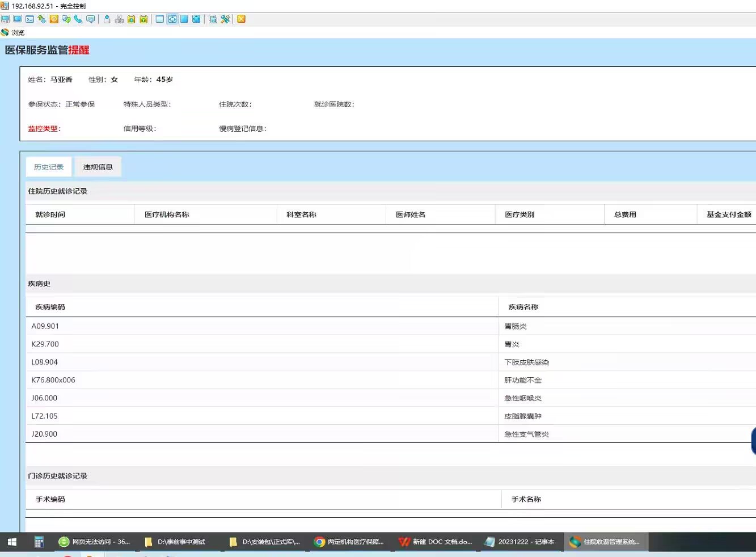Open text chat with green bubbles icon
The height and width of the screenshot is (557, 756).
[66, 19]
